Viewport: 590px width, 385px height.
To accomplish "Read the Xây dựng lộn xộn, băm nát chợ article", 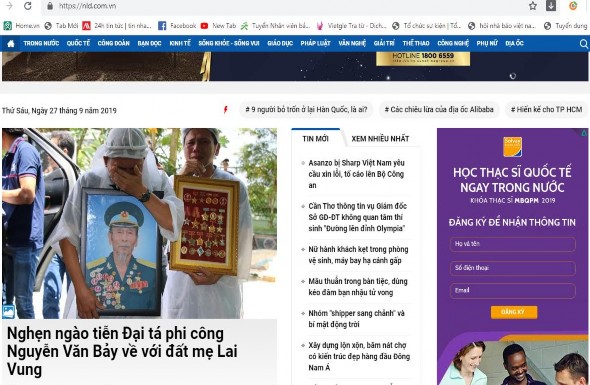I will (x=359, y=356).
